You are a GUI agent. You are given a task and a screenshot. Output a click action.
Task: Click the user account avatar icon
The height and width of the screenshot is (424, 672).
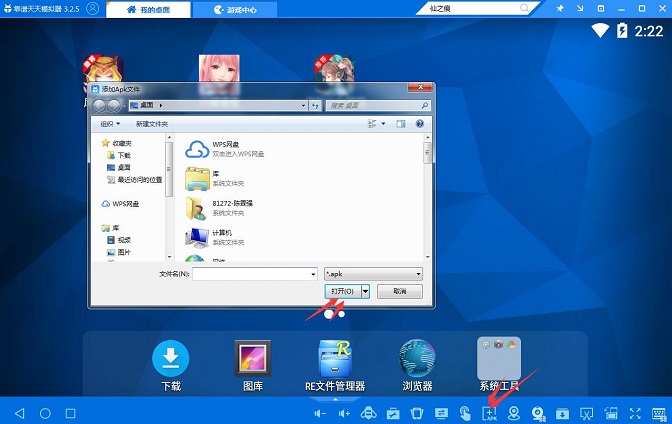tap(92, 8)
